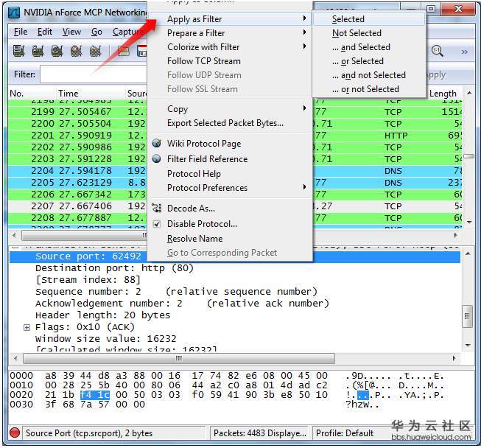481x448 pixels.
Task: Click into the display filter input field
Action: [x=94, y=74]
